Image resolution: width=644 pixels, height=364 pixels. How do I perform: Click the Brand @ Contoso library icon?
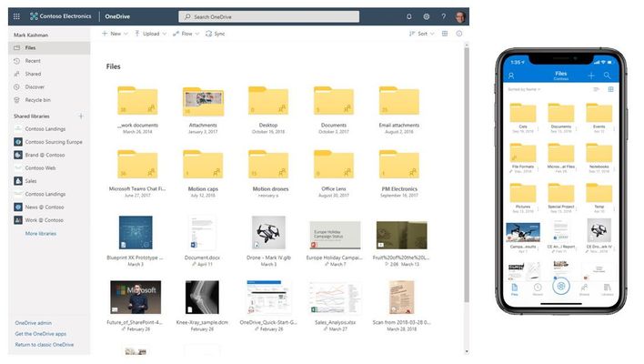tap(18, 155)
